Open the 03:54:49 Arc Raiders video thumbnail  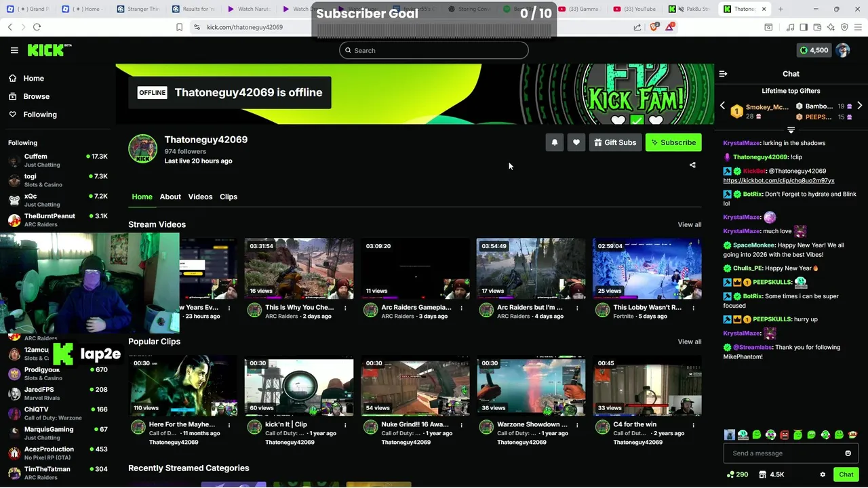tap(531, 268)
